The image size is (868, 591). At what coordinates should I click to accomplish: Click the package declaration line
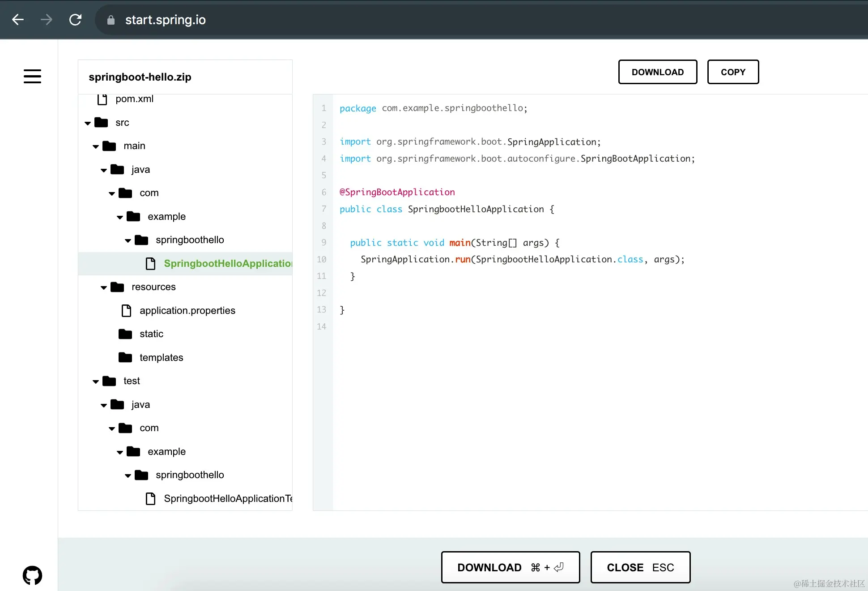tap(434, 108)
